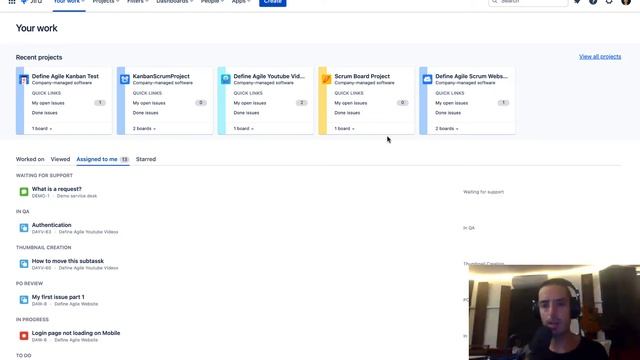Open the issue What is a request?
The width and height of the screenshot is (640, 360).
click(x=56, y=189)
